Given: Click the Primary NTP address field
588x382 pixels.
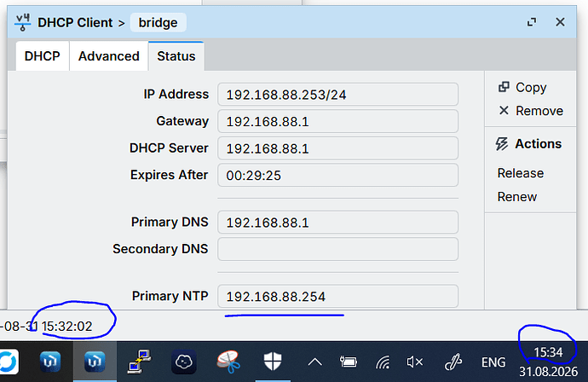Looking at the screenshot, I should click(337, 297).
